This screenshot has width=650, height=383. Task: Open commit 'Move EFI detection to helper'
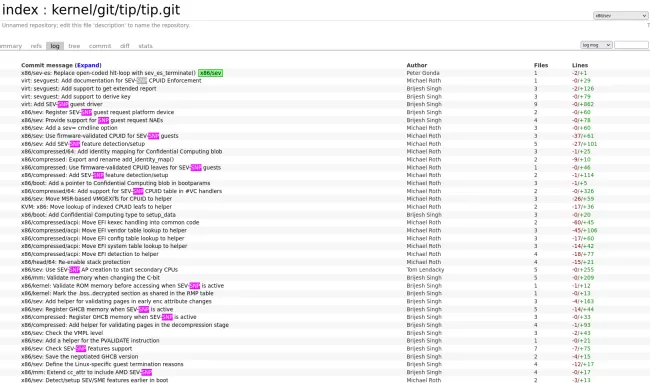(90, 254)
